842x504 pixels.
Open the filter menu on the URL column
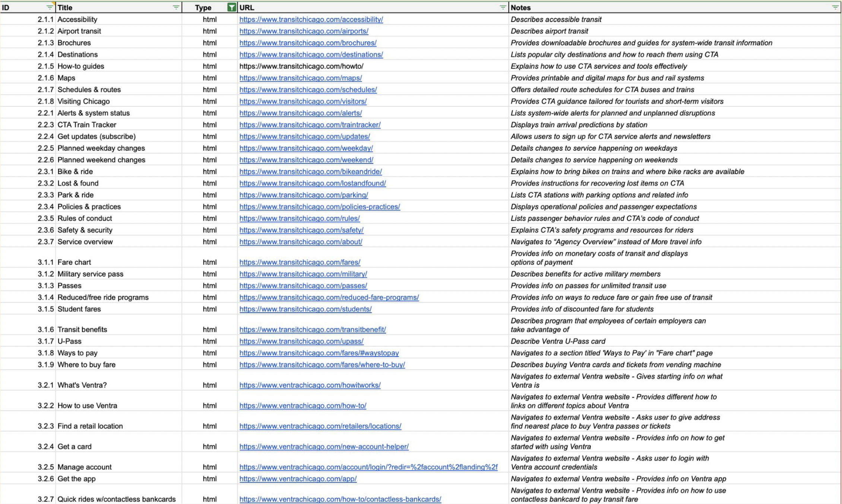point(502,7)
